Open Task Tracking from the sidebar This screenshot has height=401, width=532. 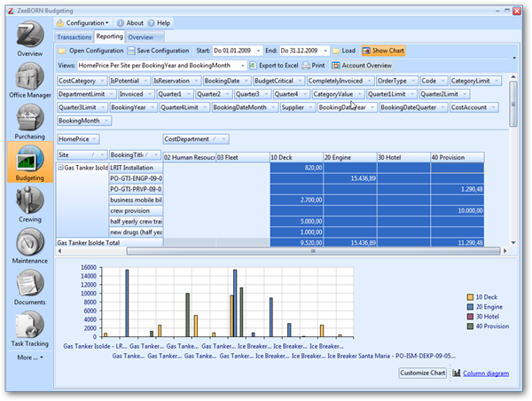click(29, 326)
